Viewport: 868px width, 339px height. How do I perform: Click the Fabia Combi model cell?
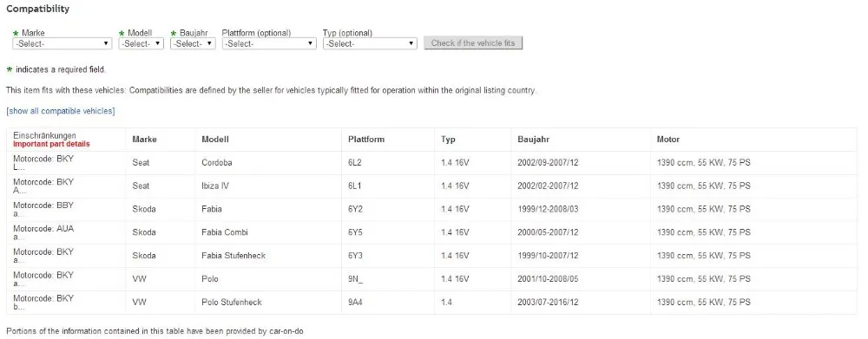click(x=225, y=232)
